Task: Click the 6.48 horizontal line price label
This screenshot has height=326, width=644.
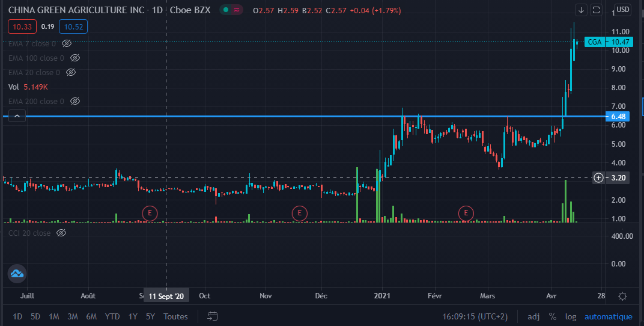Action: [x=618, y=116]
